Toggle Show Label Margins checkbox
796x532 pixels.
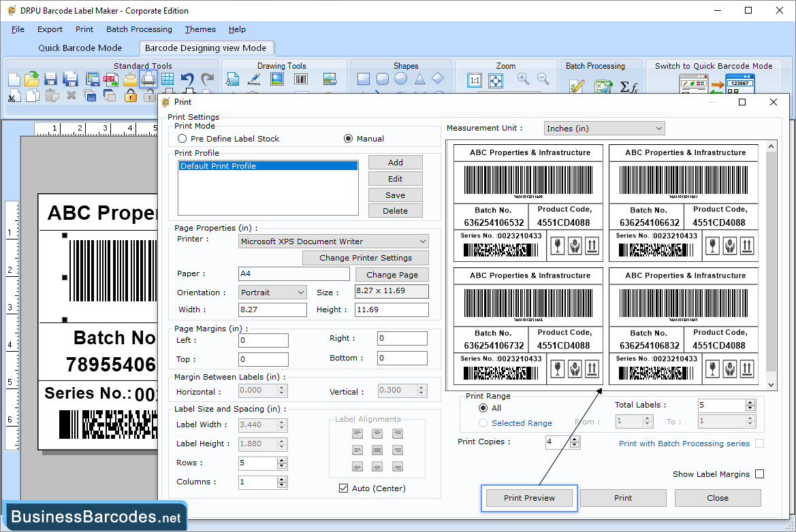(759, 473)
